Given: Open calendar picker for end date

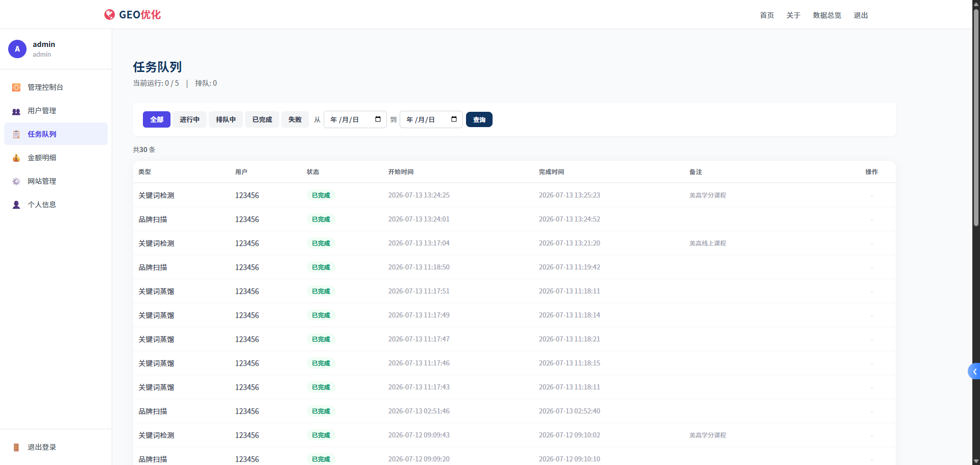Looking at the screenshot, I should point(454,119).
